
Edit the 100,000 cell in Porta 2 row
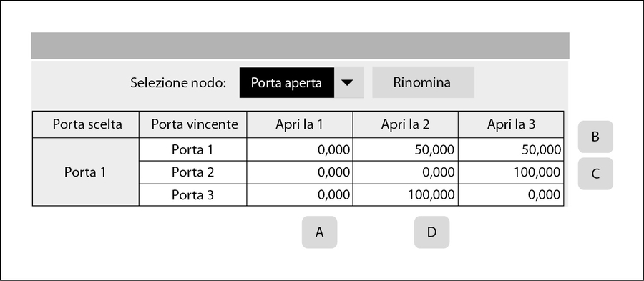511,173
